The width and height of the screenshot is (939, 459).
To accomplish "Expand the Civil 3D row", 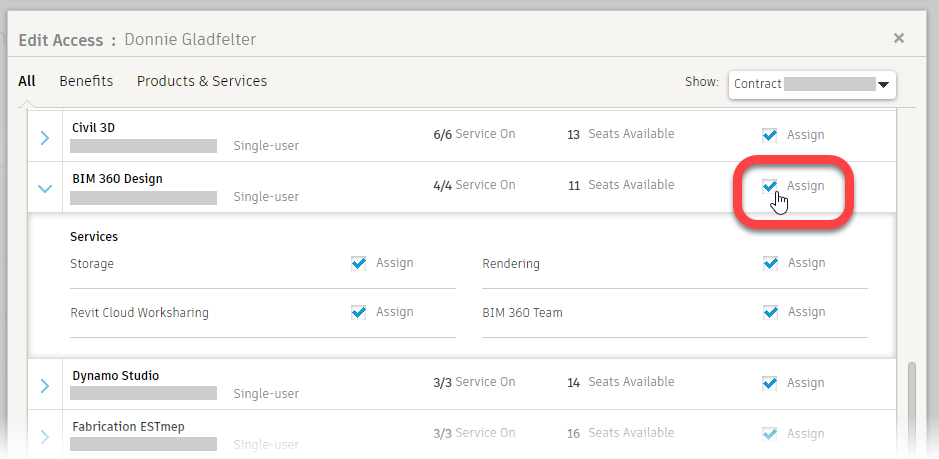I will pyautogui.click(x=45, y=138).
